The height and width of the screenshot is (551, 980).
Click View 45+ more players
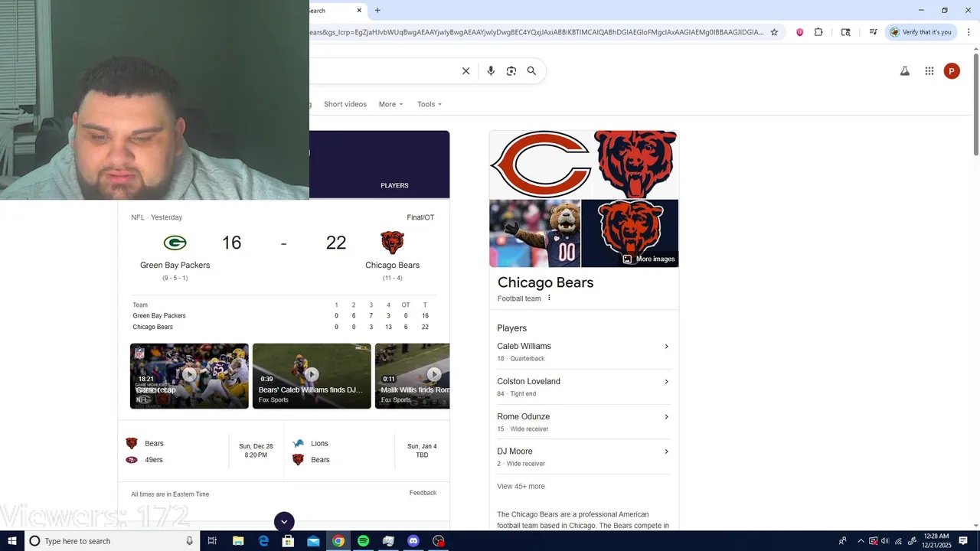pos(521,486)
